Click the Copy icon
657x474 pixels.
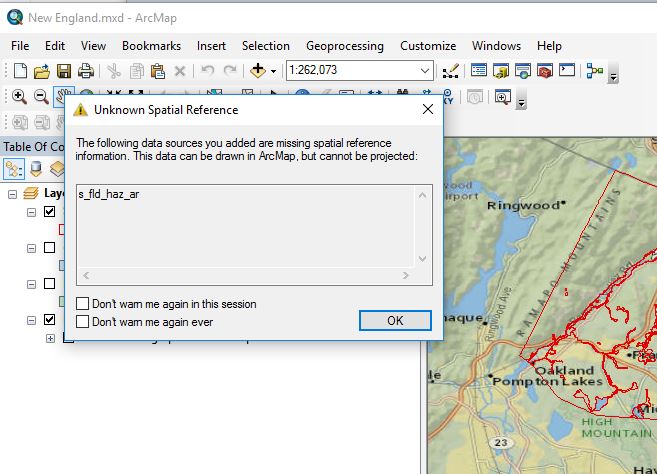tap(136, 71)
